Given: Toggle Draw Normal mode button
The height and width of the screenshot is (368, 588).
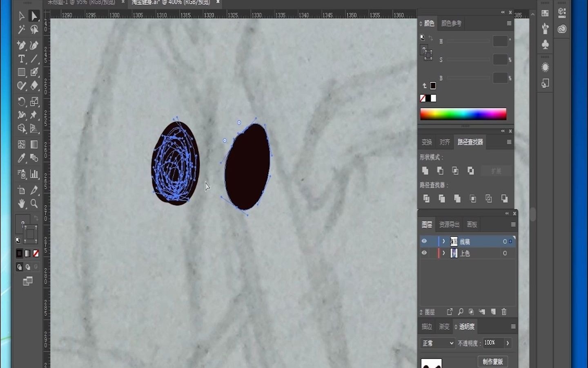Looking at the screenshot, I should (19, 267).
